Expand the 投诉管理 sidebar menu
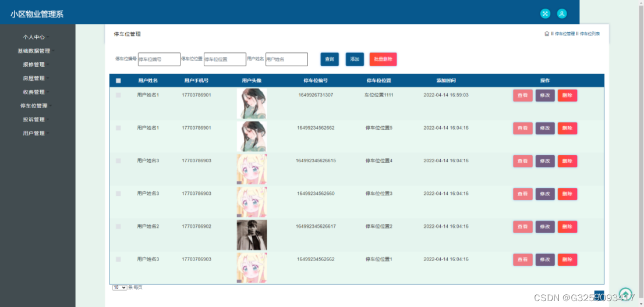The image size is (644, 307). point(36,120)
